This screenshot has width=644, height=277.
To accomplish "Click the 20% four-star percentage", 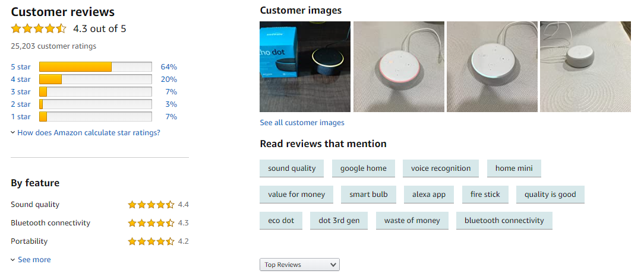I will click(169, 79).
